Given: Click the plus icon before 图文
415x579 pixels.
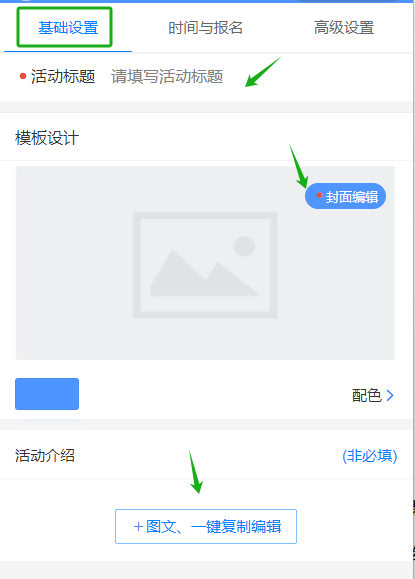Looking at the screenshot, I should coord(138,527).
